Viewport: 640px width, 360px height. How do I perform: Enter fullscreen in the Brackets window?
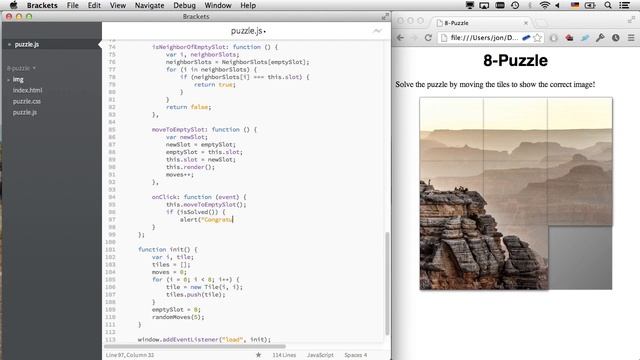[x=385, y=16]
